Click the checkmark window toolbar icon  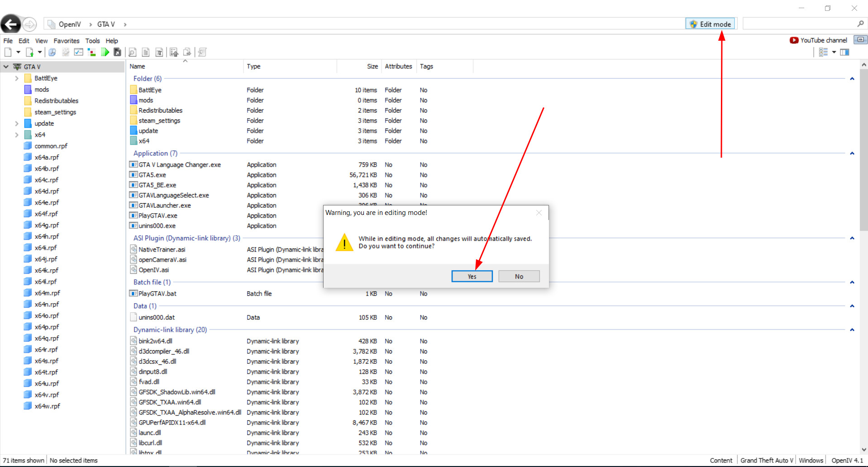click(x=79, y=52)
